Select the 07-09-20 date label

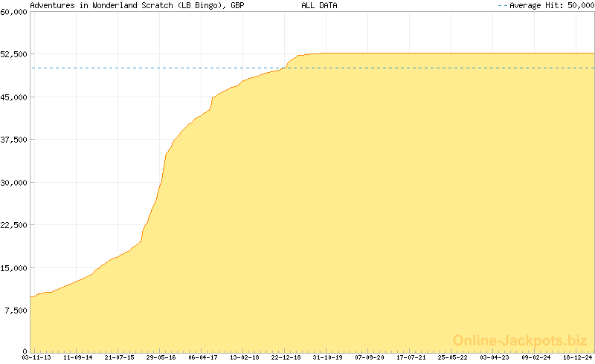click(x=370, y=357)
